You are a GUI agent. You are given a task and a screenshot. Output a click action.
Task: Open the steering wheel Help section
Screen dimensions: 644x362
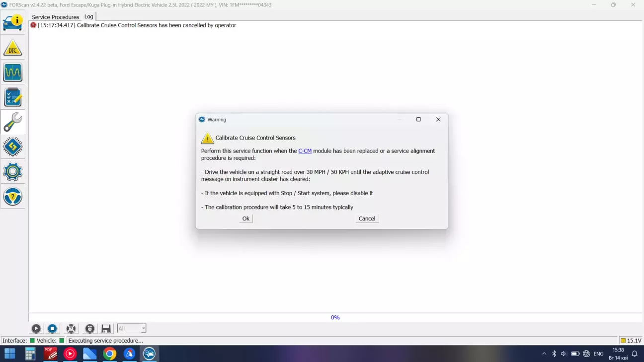click(x=12, y=197)
